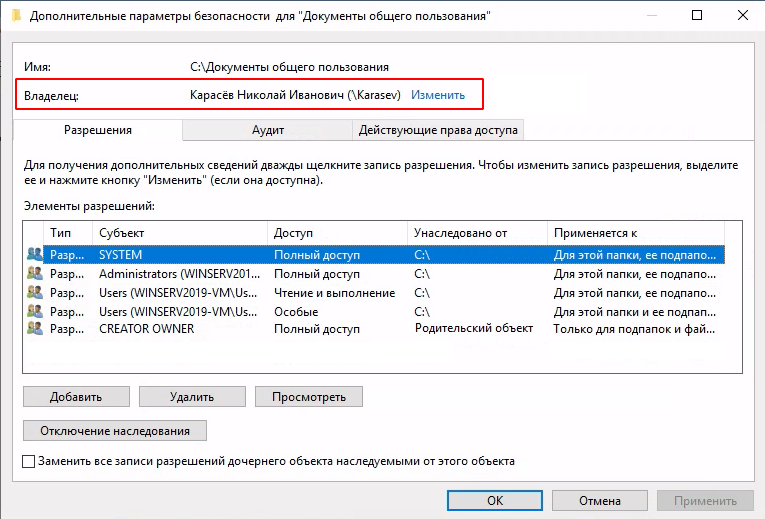Sort by the Субъект column header
This screenshot has height=519, width=765.
coord(180,232)
